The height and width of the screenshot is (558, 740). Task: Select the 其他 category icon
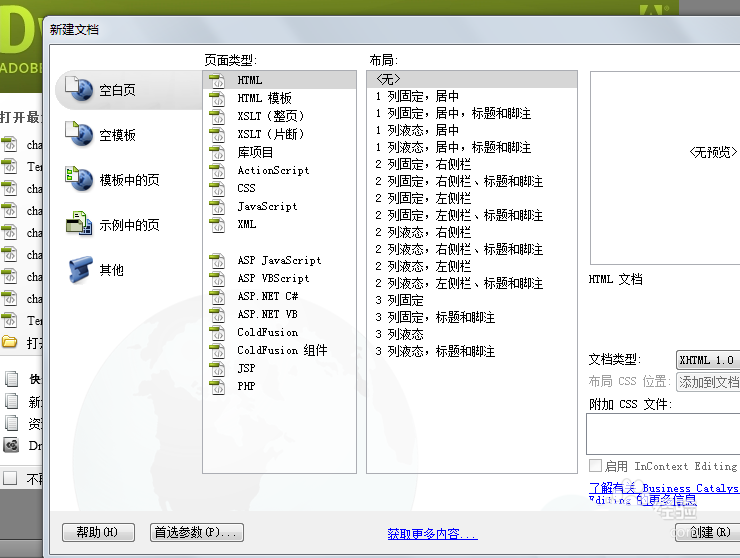pos(80,269)
